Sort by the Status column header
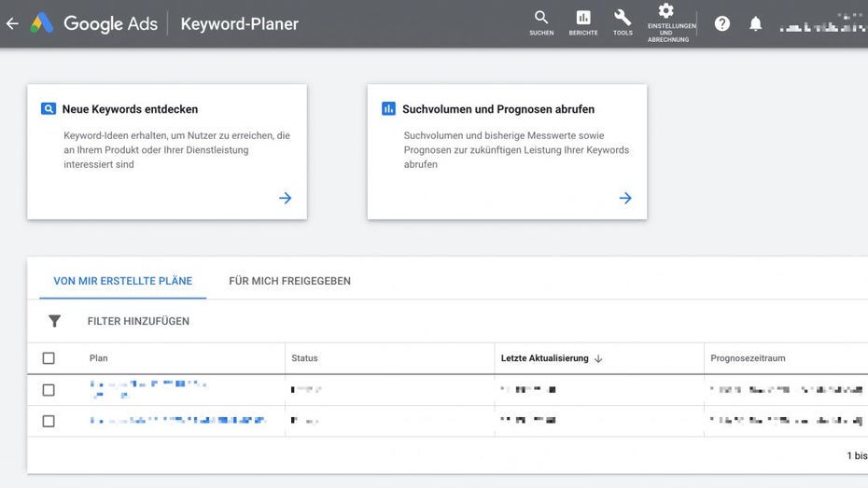This screenshot has height=488, width=868. (x=304, y=358)
